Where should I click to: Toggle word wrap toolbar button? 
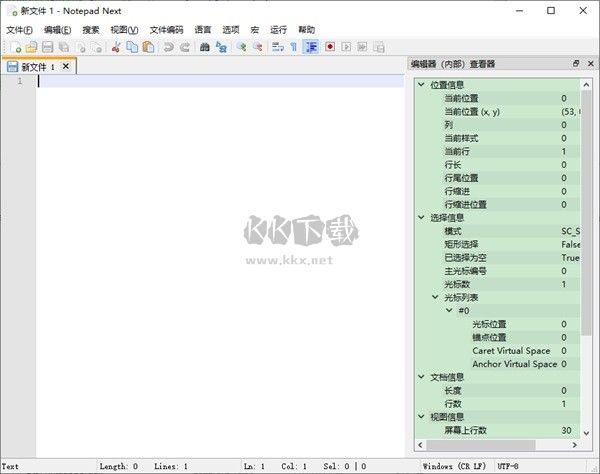click(277, 47)
